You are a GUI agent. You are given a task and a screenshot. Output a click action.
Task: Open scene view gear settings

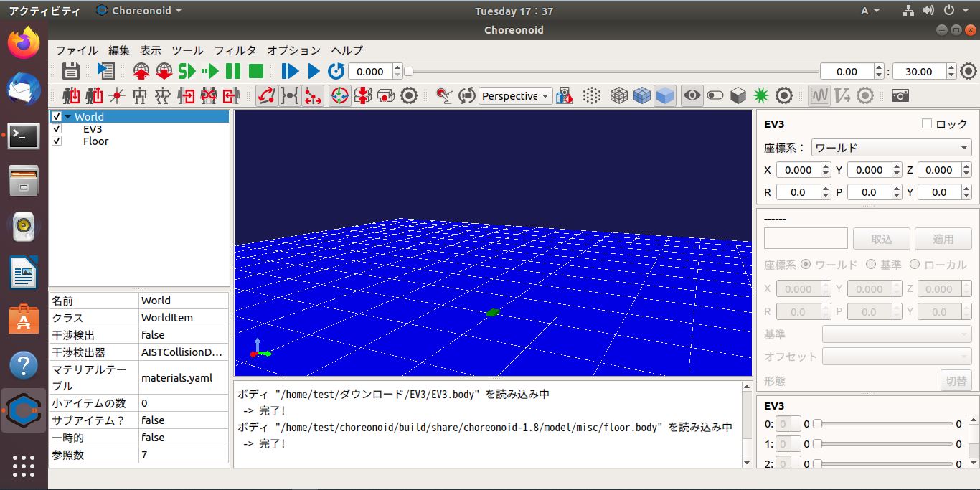(784, 95)
